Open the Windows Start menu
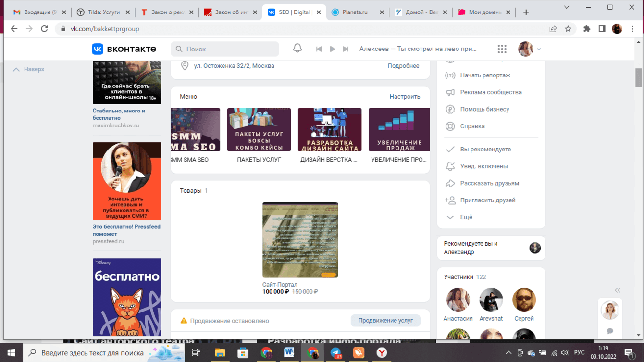Viewport: 644px width, 362px height. [12, 353]
